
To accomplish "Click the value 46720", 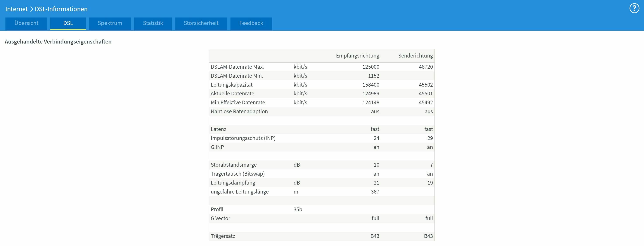I will point(426,67).
